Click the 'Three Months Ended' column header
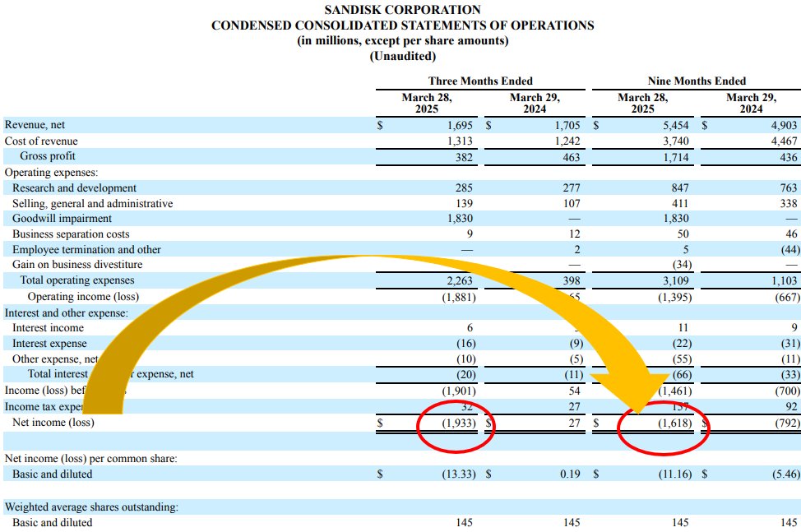801x532 pixels. click(x=480, y=81)
